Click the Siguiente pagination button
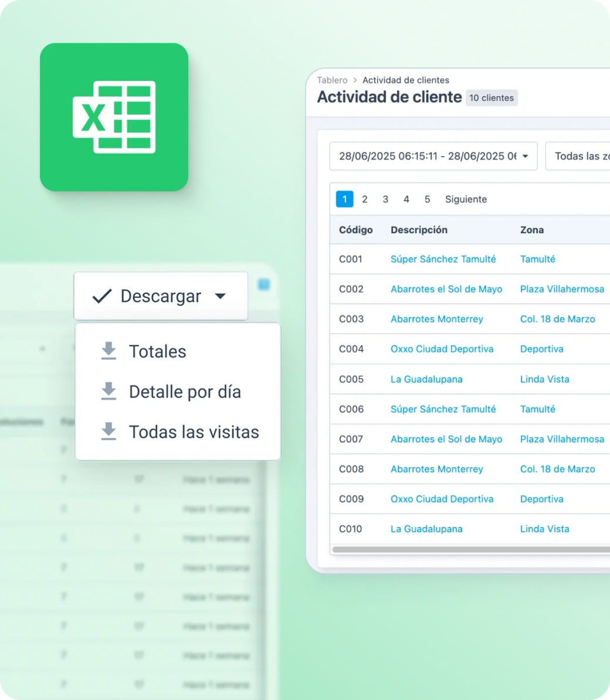 (466, 199)
